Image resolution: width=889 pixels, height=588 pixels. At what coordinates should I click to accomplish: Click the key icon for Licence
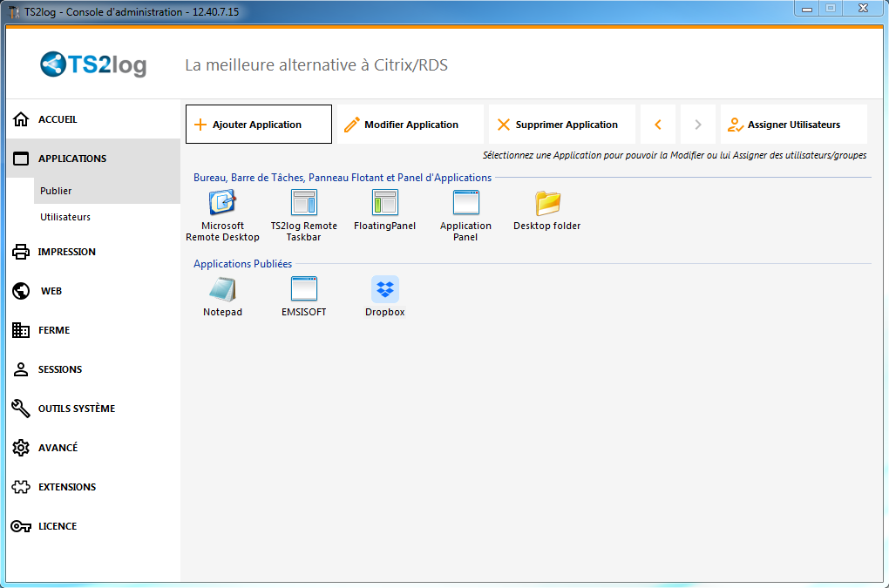click(21, 526)
